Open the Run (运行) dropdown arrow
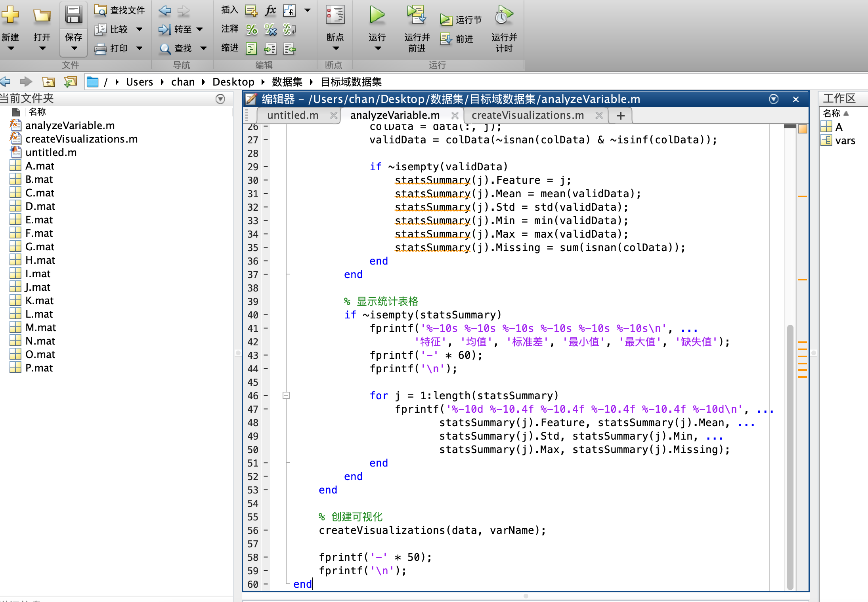The width and height of the screenshot is (868, 602). [x=378, y=48]
